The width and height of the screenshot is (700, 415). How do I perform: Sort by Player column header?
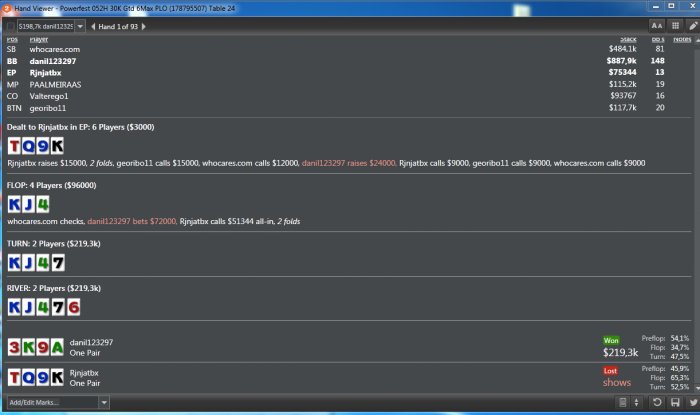pos(39,39)
